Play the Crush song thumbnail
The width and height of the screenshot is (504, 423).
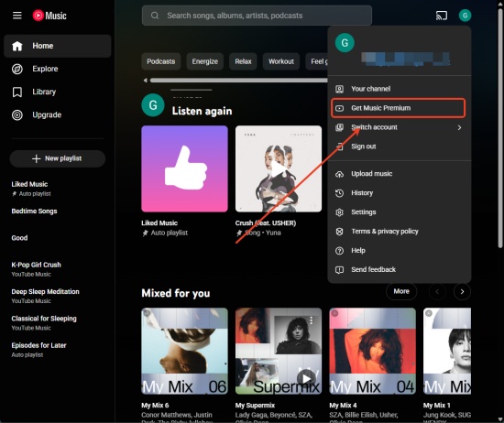(279, 168)
